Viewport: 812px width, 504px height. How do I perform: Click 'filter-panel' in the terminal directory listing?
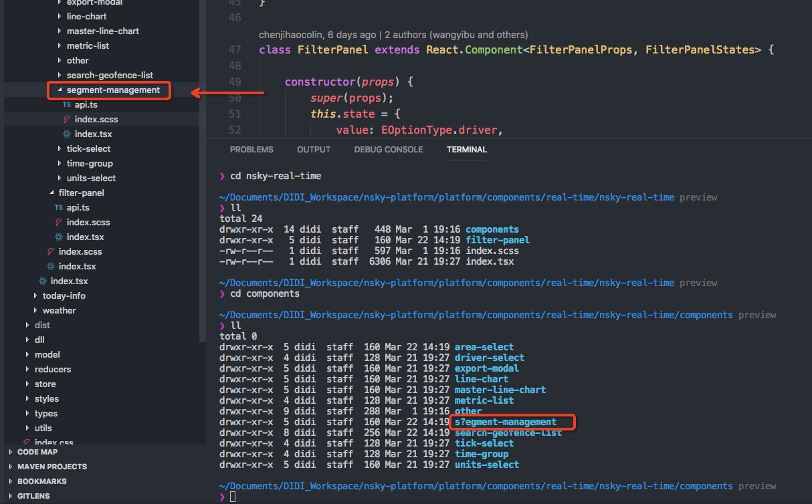[498, 240]
